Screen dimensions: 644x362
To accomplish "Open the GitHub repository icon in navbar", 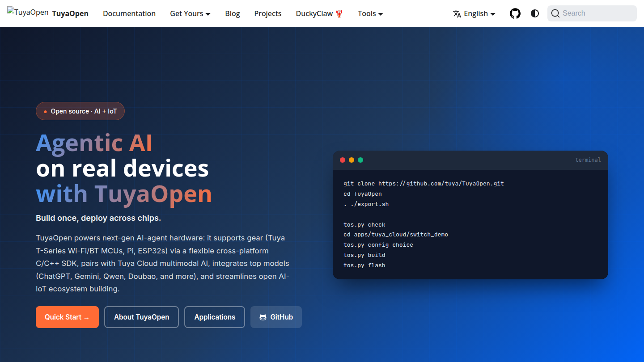I will 515,13.
